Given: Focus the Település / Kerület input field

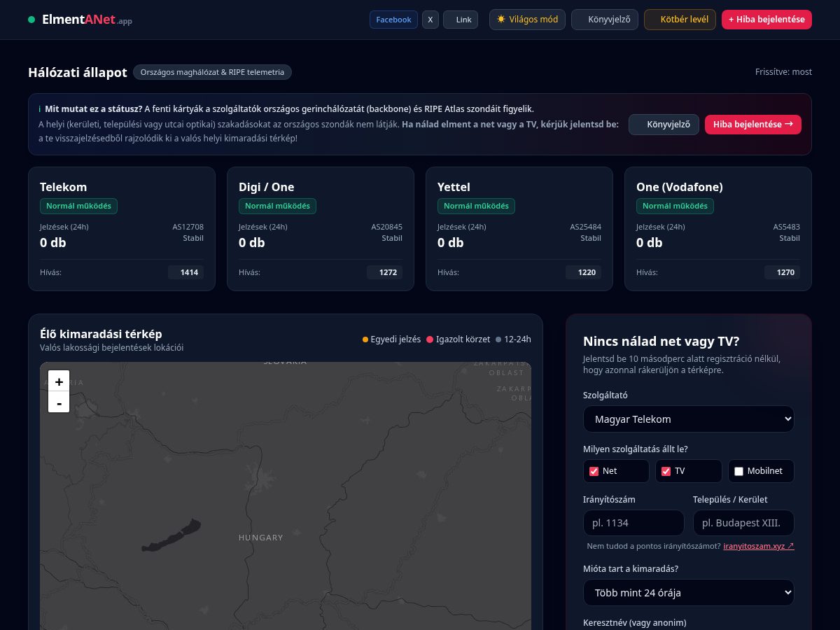Looking at the screenshot, I should [x=743, y=523].
